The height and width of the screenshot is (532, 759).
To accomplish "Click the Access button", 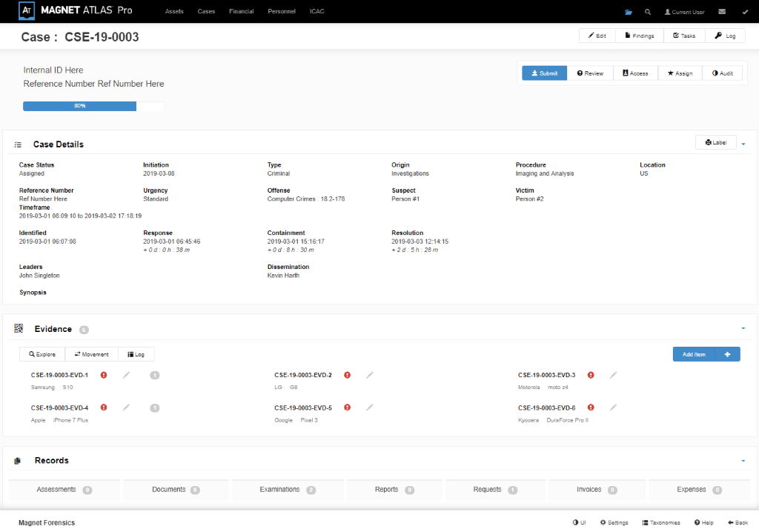I will pyautogui.click(x=635, y=73).
